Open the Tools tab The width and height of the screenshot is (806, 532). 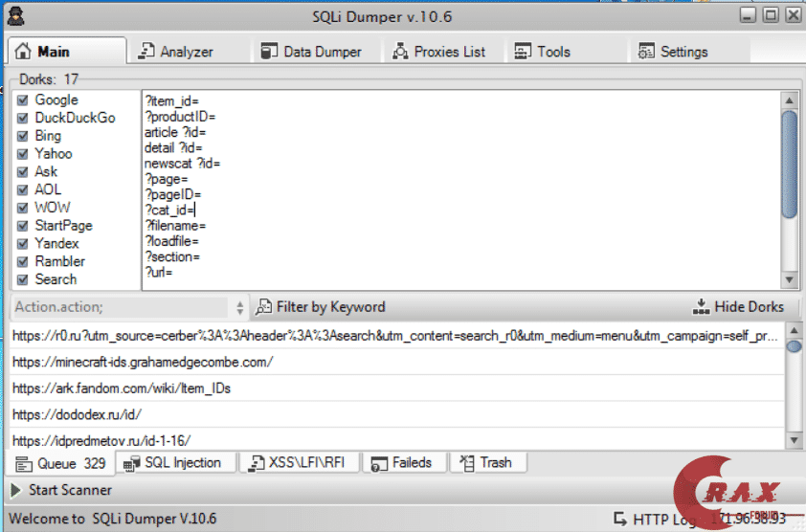coord(543,52)
